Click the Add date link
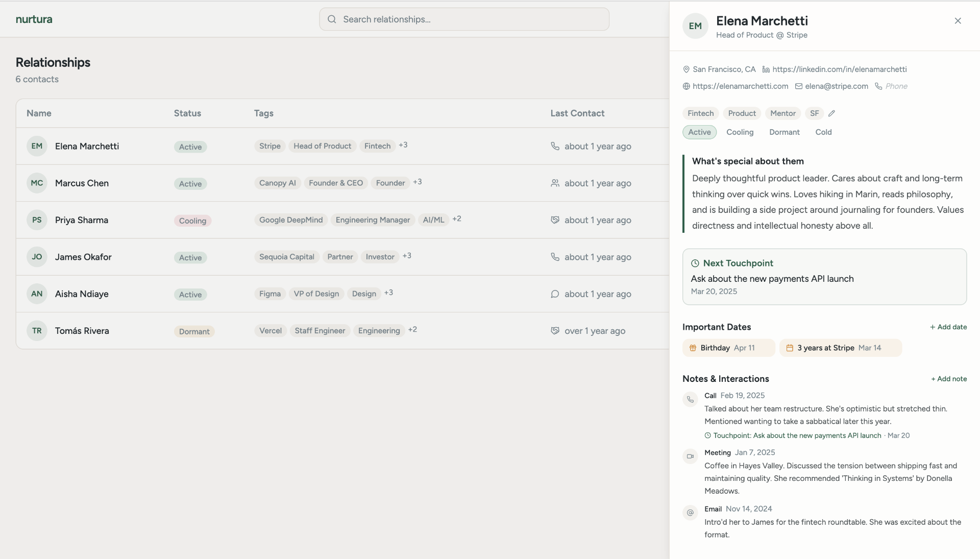980x559 pixels. click(948, 327)
